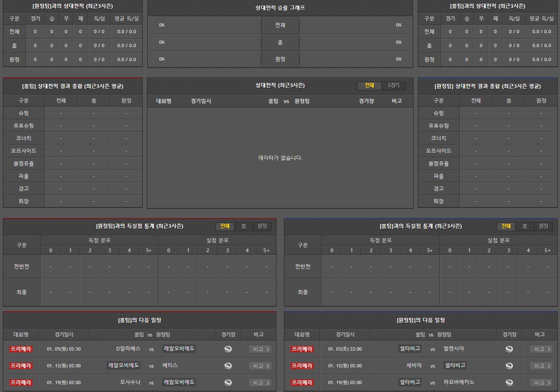Click stadium icon for 오사수나 vs 레알오비에도
560x392 pixels.
[x=228, y=383]
